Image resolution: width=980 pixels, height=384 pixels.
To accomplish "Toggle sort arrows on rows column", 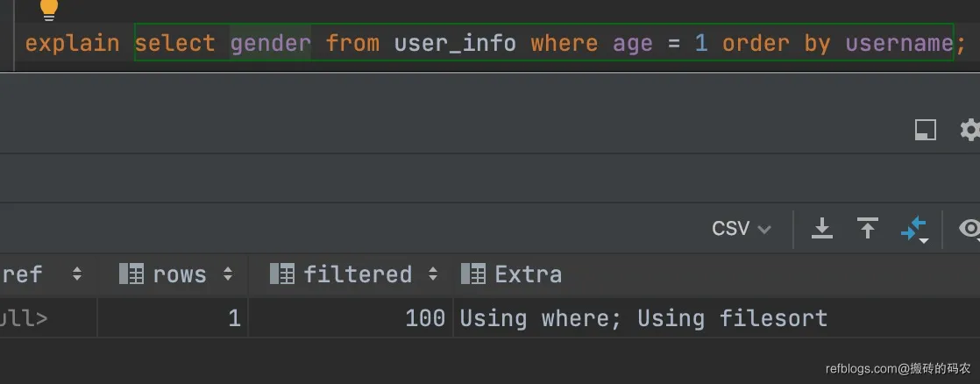I will pos(227,274).
